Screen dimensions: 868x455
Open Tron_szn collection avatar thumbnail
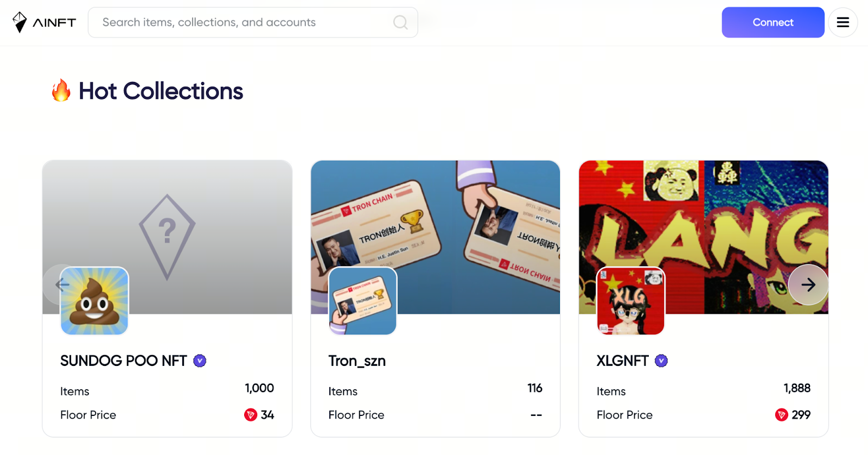point(362,301)
